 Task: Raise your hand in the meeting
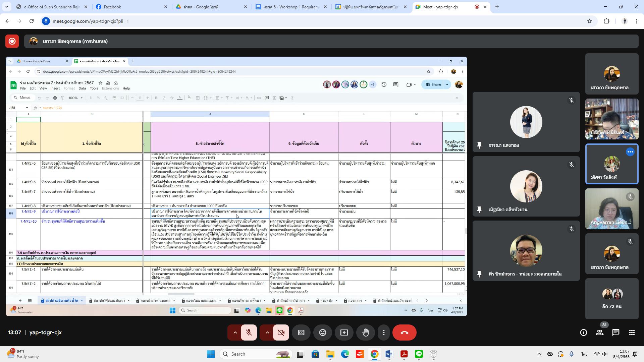click(x=366, y=333)
